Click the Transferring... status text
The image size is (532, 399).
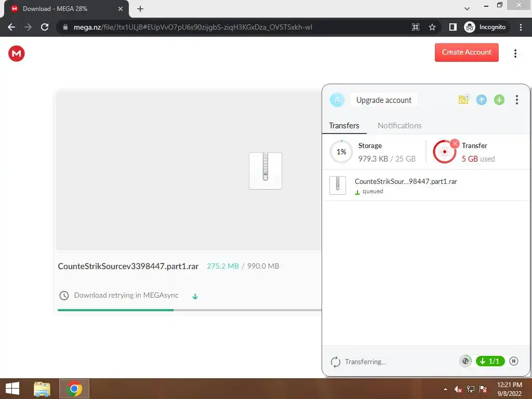365,362
